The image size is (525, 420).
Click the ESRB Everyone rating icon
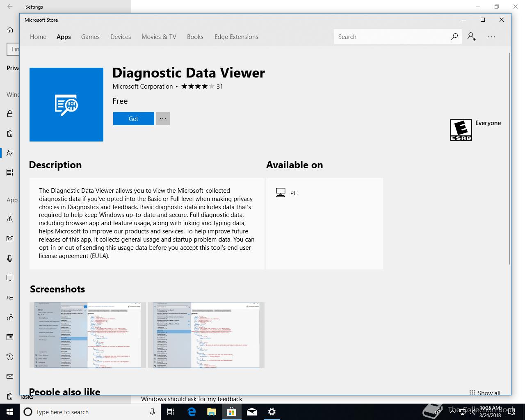(461, 130)
